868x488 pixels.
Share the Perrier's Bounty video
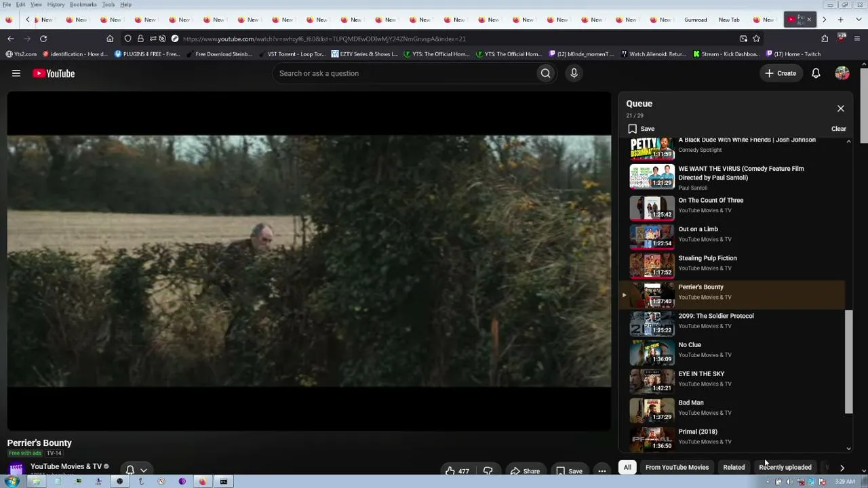(525, 471)
